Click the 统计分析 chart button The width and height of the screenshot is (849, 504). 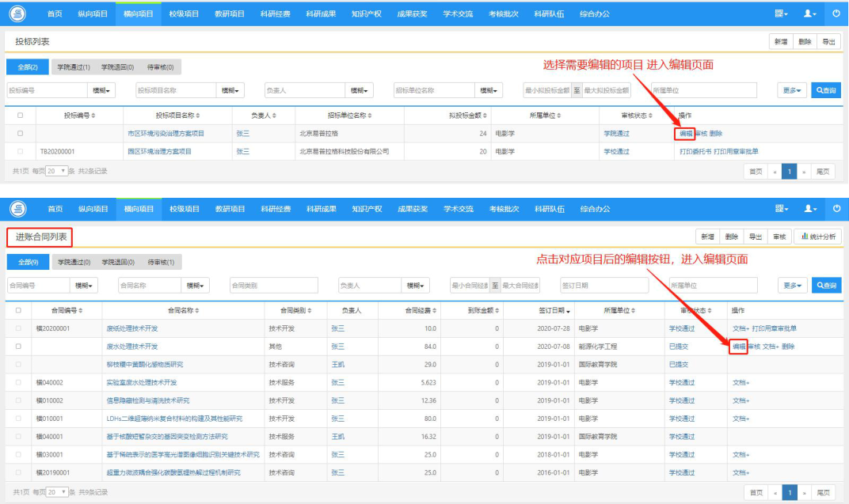[x=818, y=237]
